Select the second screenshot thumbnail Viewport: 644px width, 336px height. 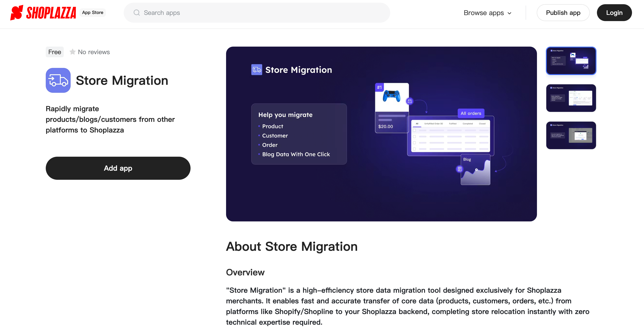pos(571,98)
